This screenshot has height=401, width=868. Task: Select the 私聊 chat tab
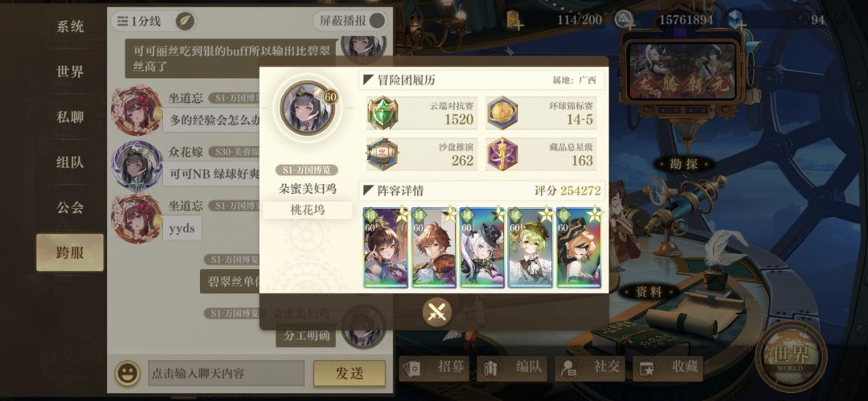[x=70, y=117]
